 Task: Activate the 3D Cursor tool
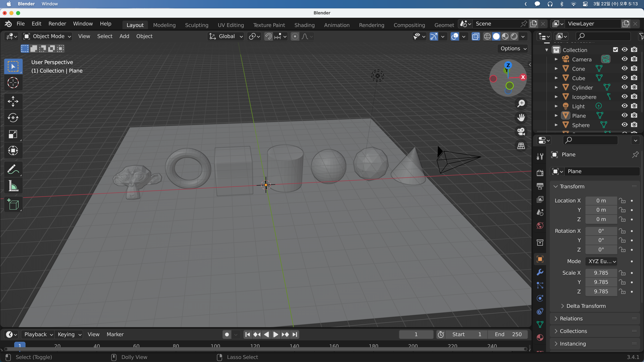click(x=13, y=83)
